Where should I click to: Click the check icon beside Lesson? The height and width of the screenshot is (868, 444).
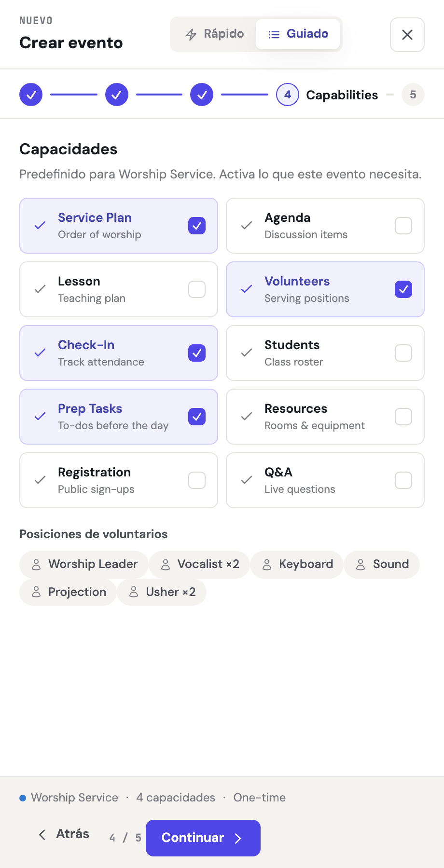click(x=40, y=289)
